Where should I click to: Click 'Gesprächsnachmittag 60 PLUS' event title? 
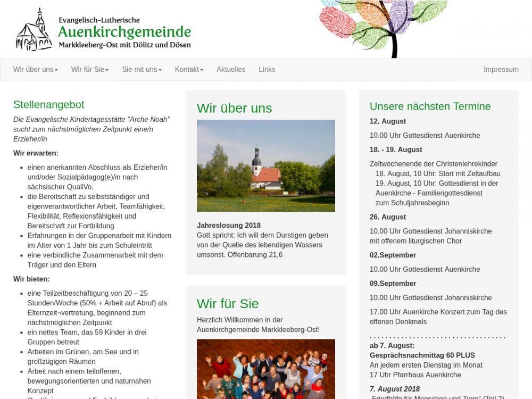pos(422,355)
